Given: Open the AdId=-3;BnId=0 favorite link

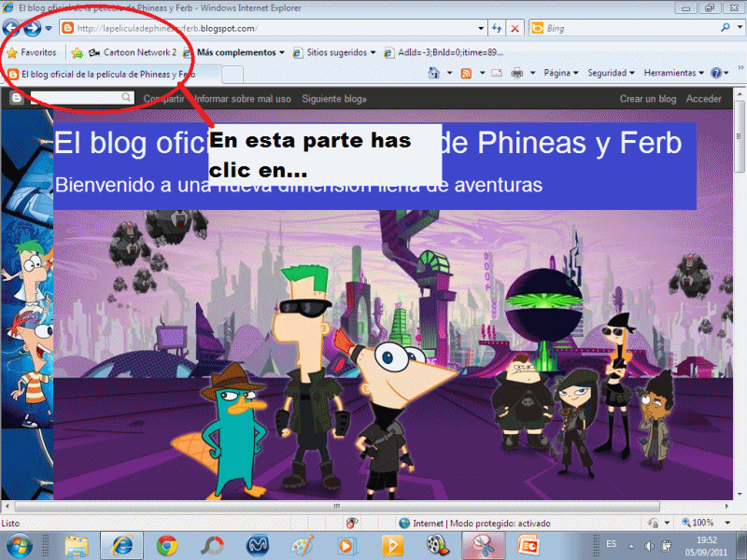Looking at the screenshot, I should click(x=444, y=52).
